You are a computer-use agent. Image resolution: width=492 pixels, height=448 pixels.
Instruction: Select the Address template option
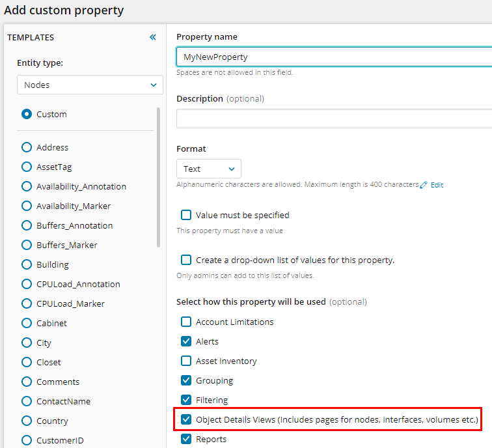tap(27, 148)
